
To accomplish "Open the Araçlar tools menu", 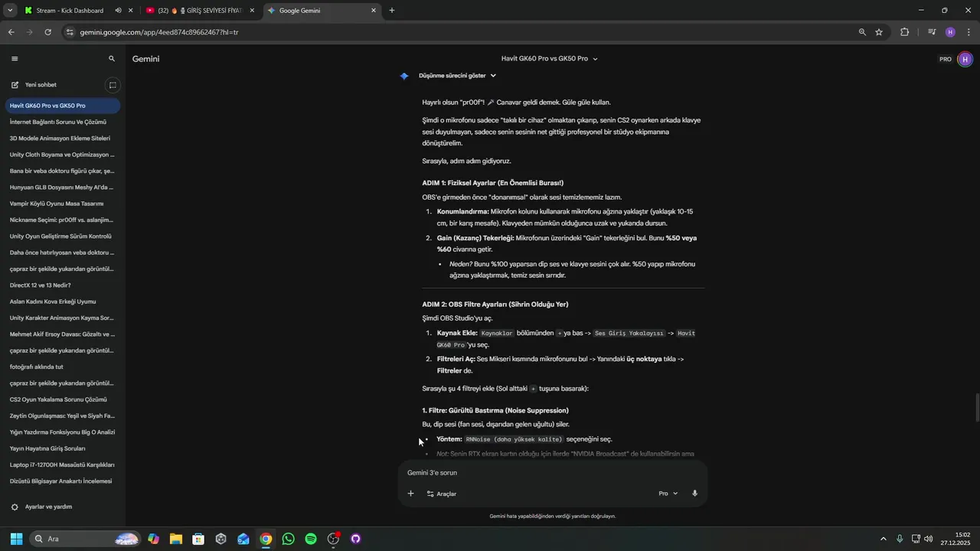I will 442,494.
